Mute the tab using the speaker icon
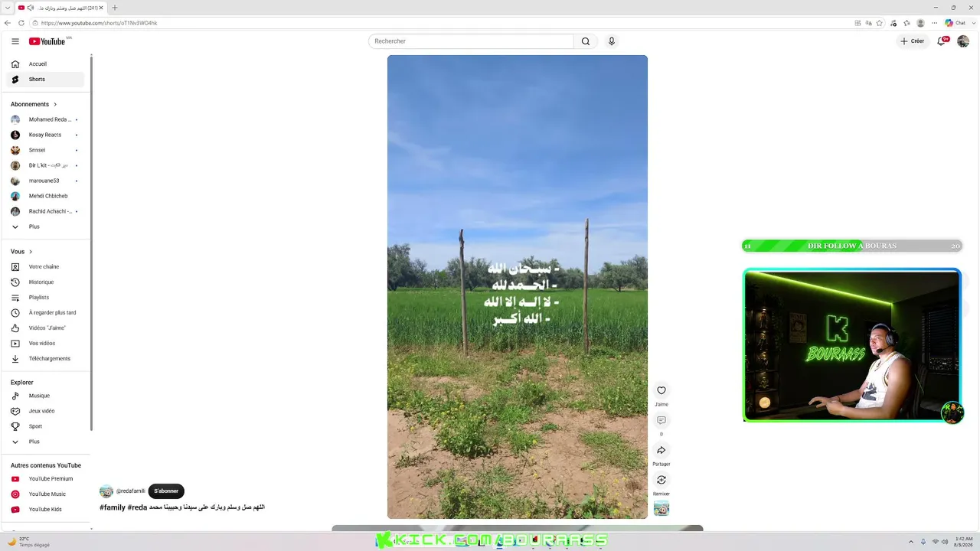 click(31, 8)
